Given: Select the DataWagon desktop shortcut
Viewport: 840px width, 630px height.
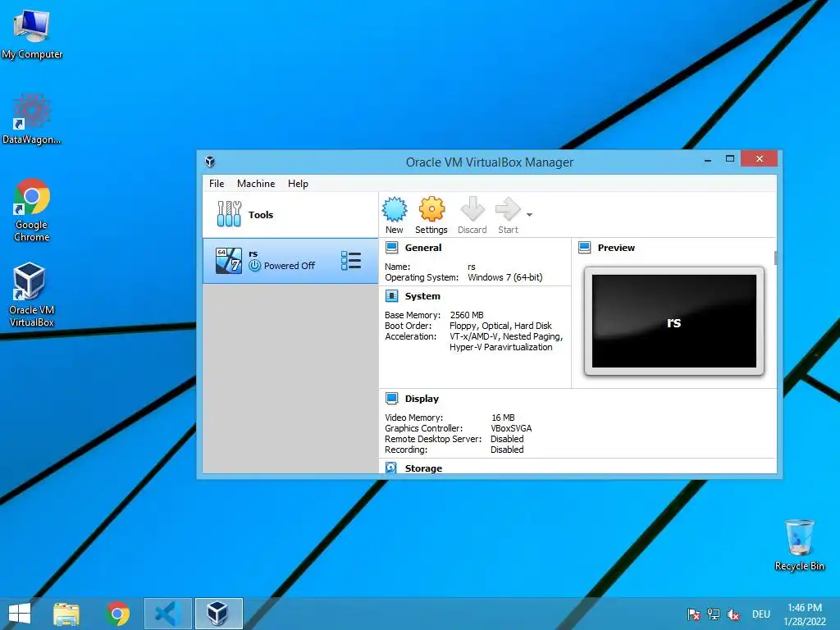Looking at the screenshot, I should 32,119.
